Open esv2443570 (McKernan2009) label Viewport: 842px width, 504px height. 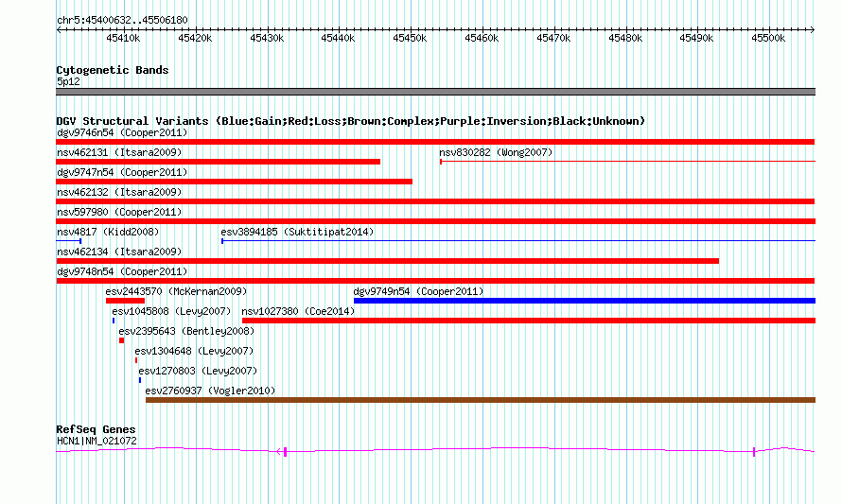176,291
